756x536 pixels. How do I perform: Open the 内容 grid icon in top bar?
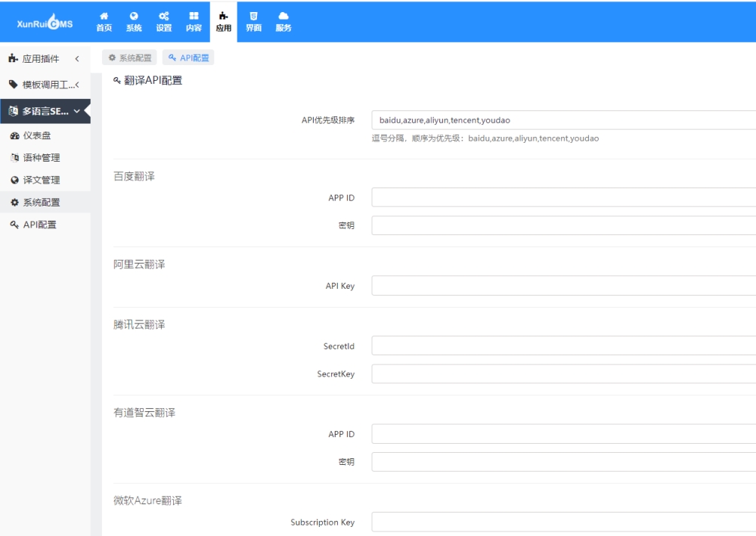coord(194,16)
